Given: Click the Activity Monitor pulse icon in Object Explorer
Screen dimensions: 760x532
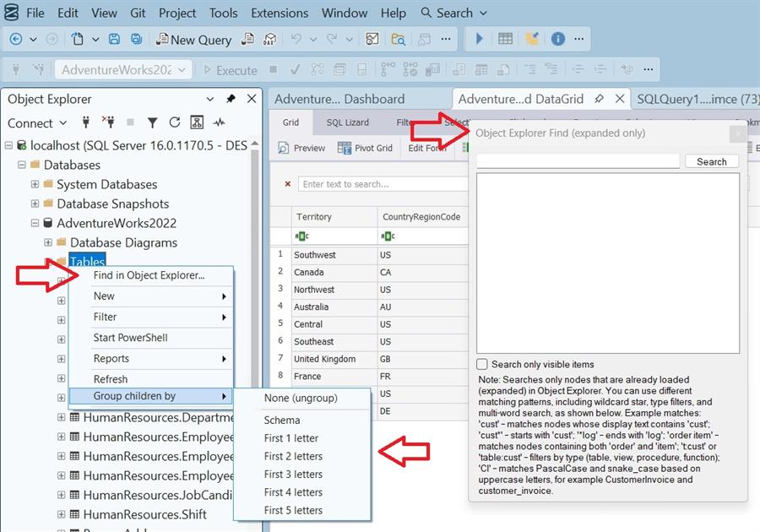Looking at the screenshot, I should click(219, 122).
